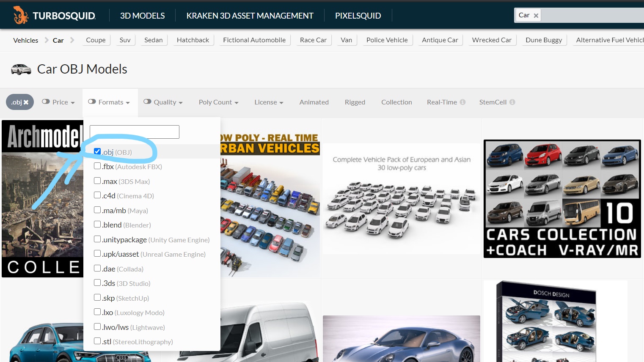This screenshot has height=362, width=644.
Task: Select the Real-Time filter
Action: [x=442, y=102]
